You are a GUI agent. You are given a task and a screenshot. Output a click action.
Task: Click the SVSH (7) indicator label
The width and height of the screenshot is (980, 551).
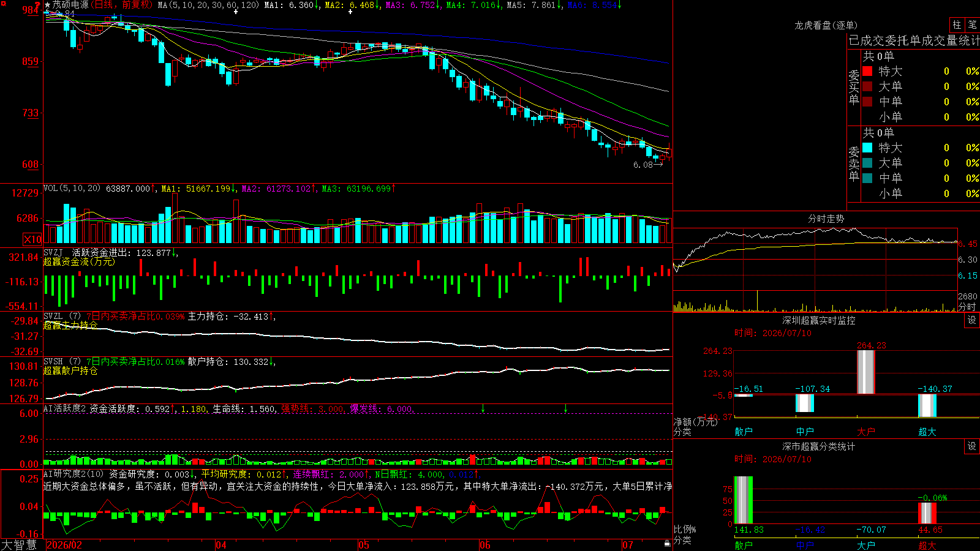[x=62, y=362]
